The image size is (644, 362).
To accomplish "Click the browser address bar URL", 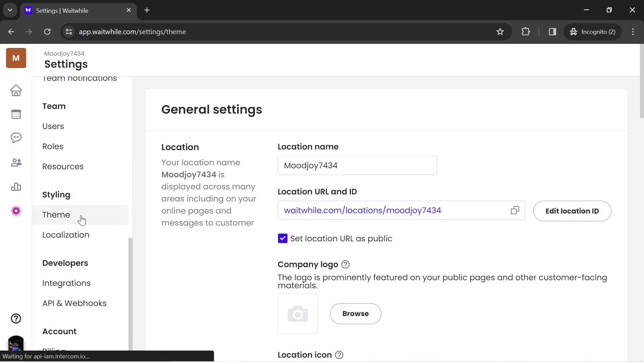I will pyautogui.click(x=132, y=32).
